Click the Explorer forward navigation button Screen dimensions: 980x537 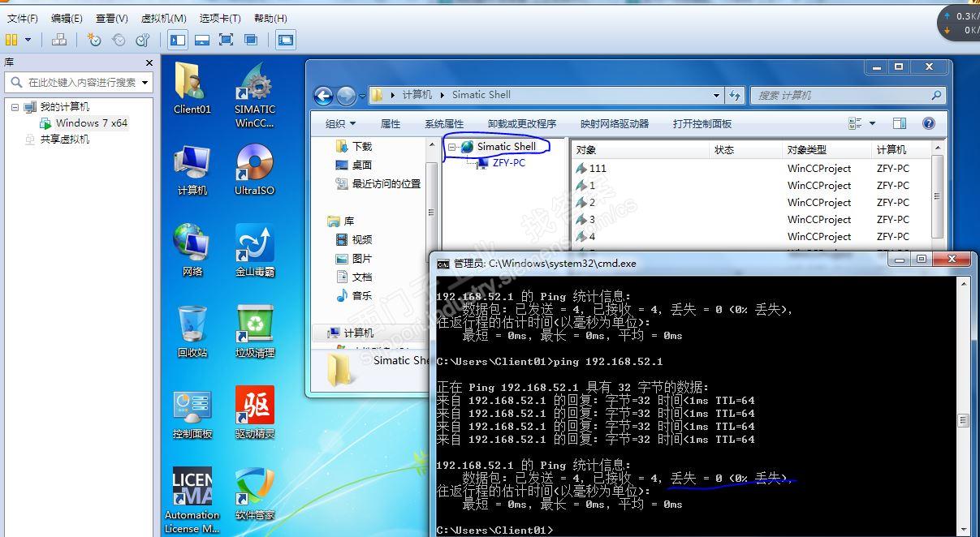(x=346, y=96)
